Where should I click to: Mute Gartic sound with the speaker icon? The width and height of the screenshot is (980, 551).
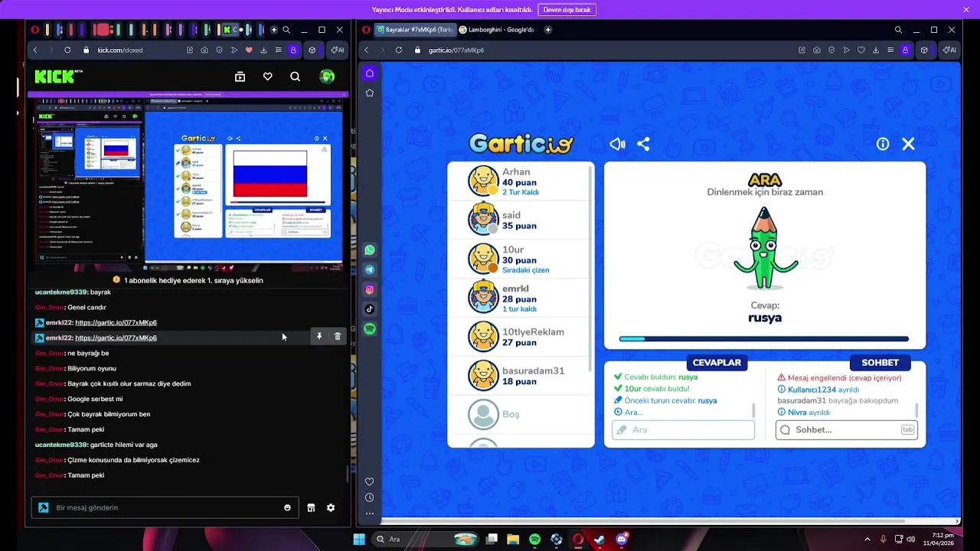(x=617, y=144)
